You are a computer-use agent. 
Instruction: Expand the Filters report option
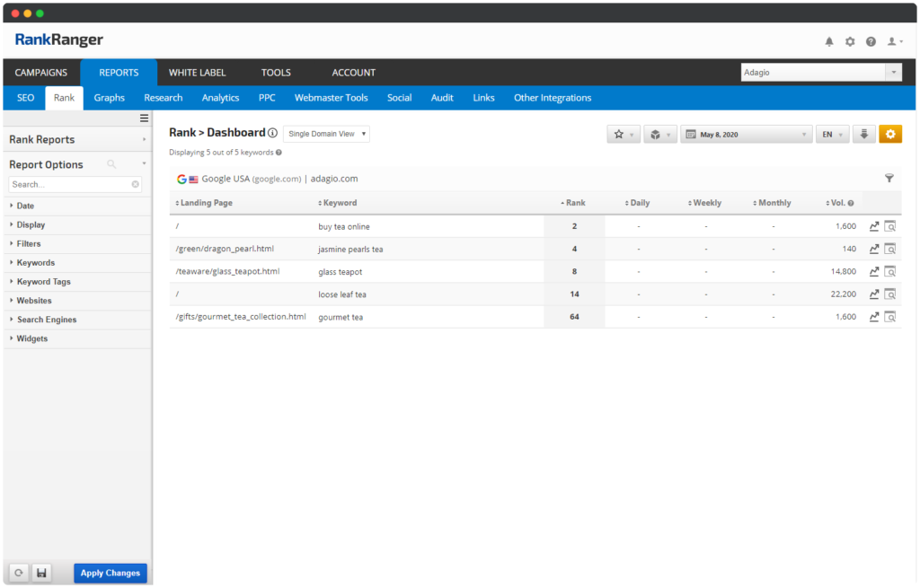point(77,244)
